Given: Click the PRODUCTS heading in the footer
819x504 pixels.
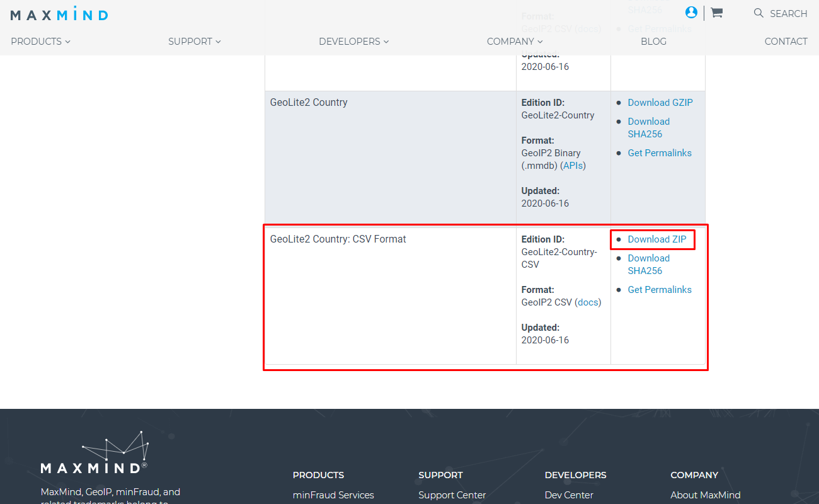Looking at the screenshot, I should [319, 475].
